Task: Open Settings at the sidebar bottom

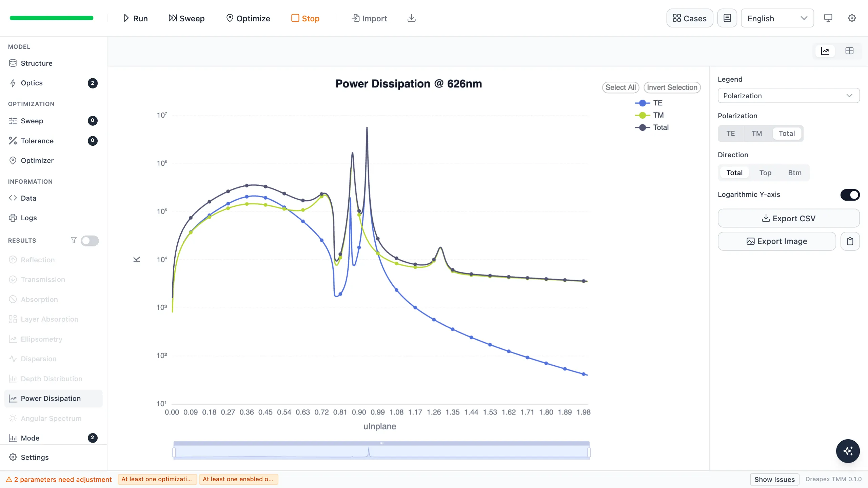Action: pyautogui.click(x=54, y=457)
